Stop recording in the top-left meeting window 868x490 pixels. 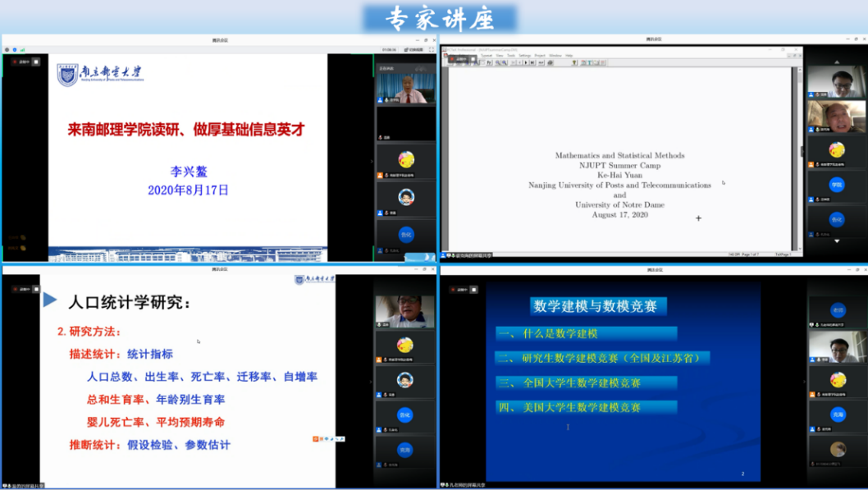(36, 62)
